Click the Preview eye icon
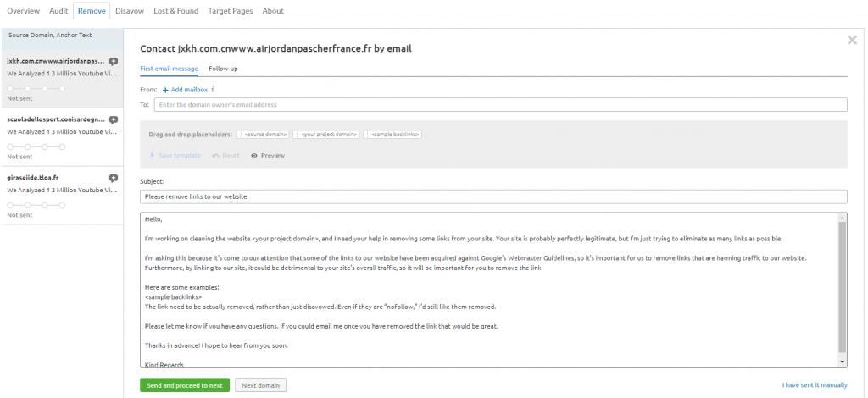Image resolution: width=868 pixels, height=398 pixels. tap(254, 156)
